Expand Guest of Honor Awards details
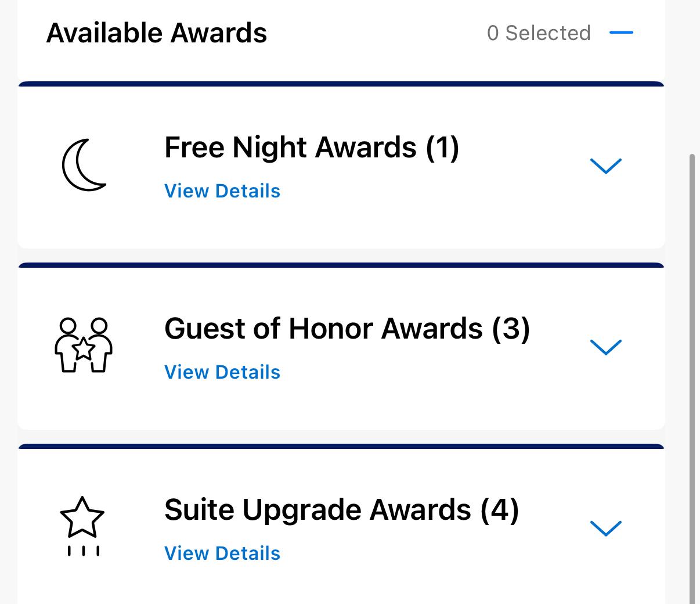The image size is (700, 604). point(606,348)
